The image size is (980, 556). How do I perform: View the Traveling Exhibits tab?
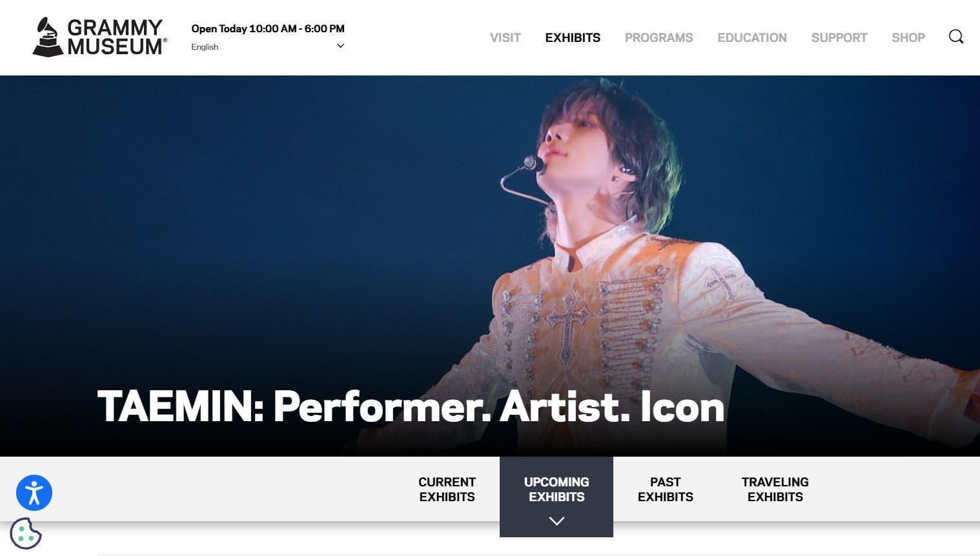775,490
